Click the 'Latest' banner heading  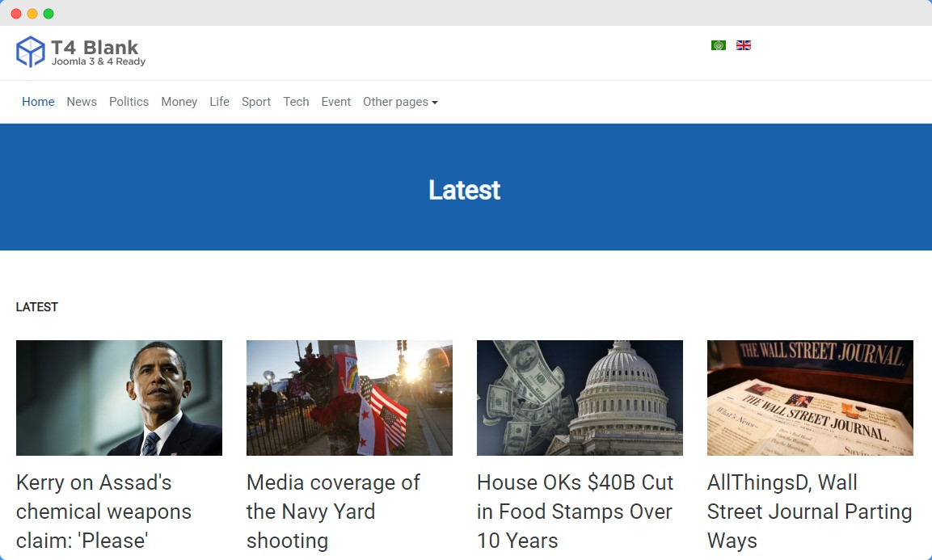click(x=464, y=190)
